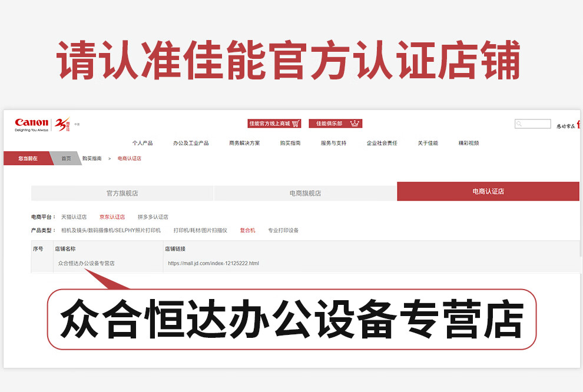Open 佳能俱乐部 crown button
The width and height of the screenshot is (583, 392).
336,124
